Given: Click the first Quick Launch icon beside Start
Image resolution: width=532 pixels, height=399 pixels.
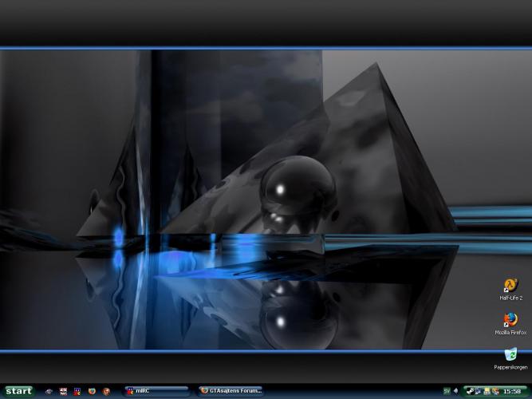Looking at the screenshot, I should [49, 391].
